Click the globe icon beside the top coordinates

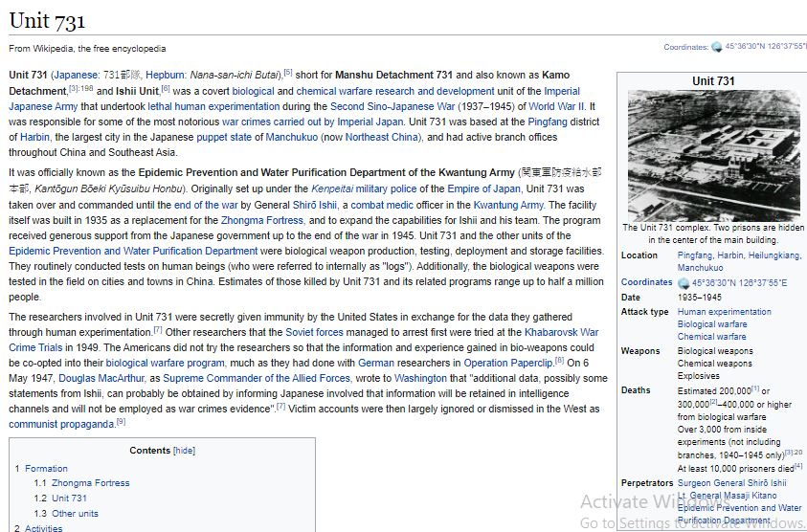click(x=716, y=47)
